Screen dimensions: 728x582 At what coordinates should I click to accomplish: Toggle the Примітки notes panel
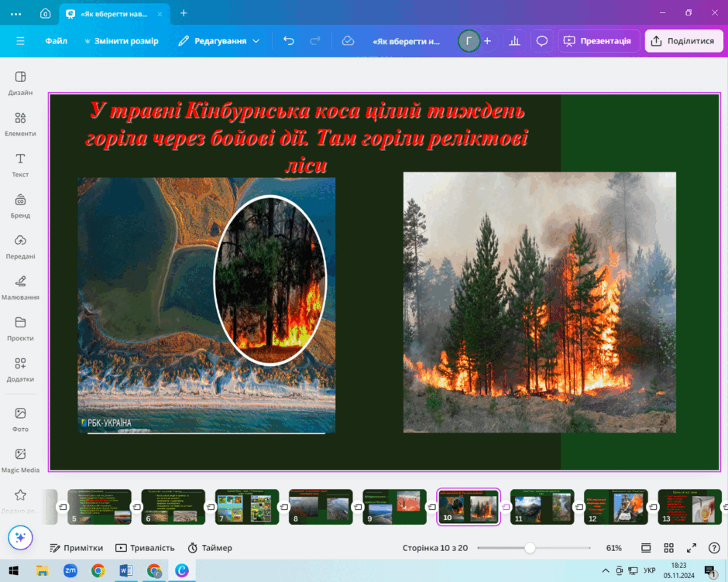[x=76, y=548]
